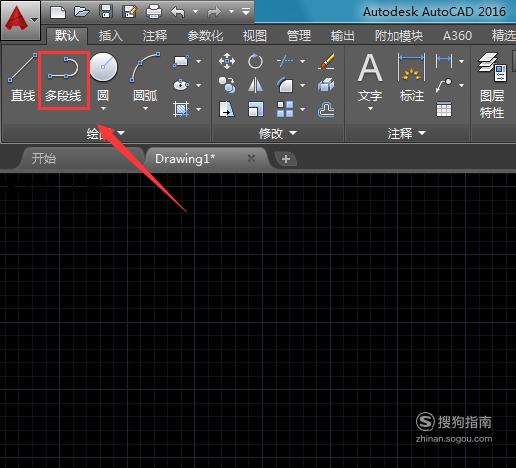The height and width of the screenshot is (468, 516).
Task: Expand the 文字 text options arrow
Action: [x=370, y=109]
